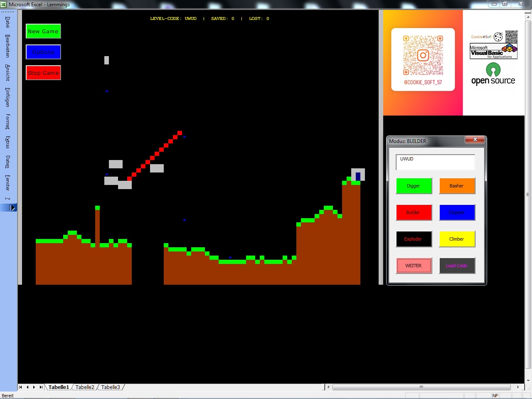Viewport: 532px width, 399px height.
Task: Click the Excel application icon in title bar
Action: point(4,4)
